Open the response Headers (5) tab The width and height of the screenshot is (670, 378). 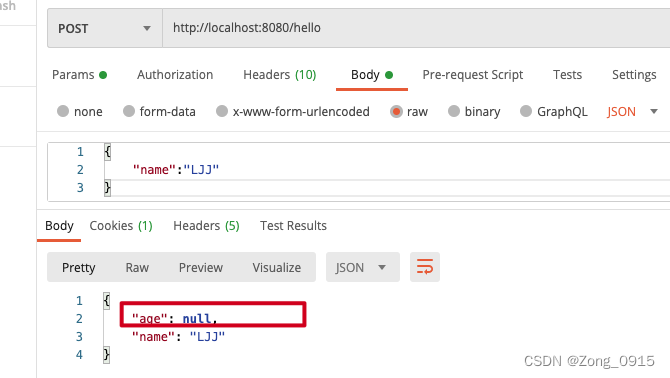(206, 226)
